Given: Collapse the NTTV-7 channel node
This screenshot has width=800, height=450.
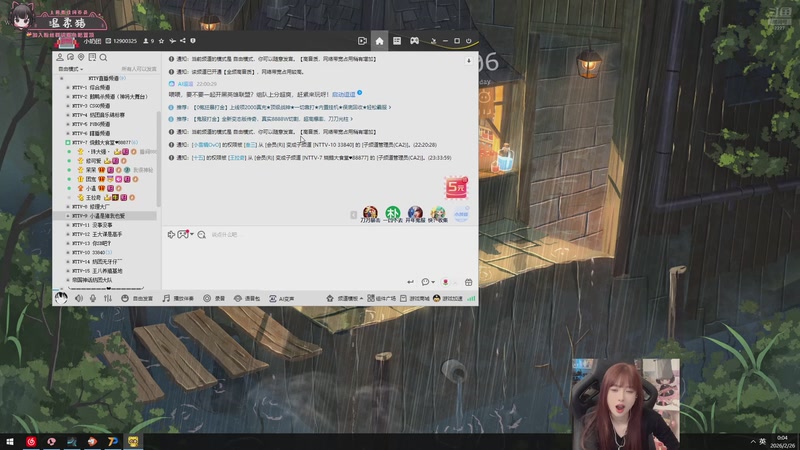Looking at the screenshot, I should [x=68, y=142].
